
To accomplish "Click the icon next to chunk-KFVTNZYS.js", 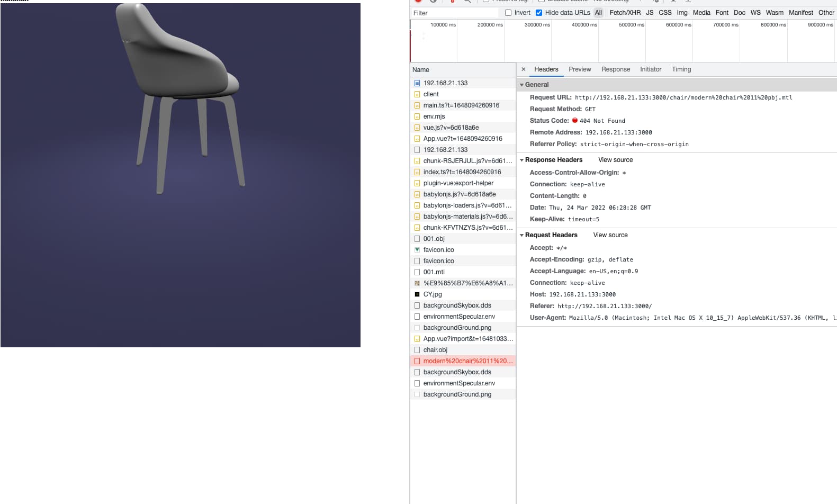I will pyautogui.click(x=417, y=228).
